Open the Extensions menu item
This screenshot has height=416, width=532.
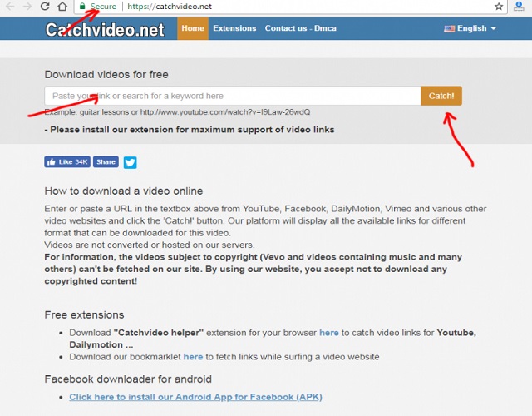point(234,28)
